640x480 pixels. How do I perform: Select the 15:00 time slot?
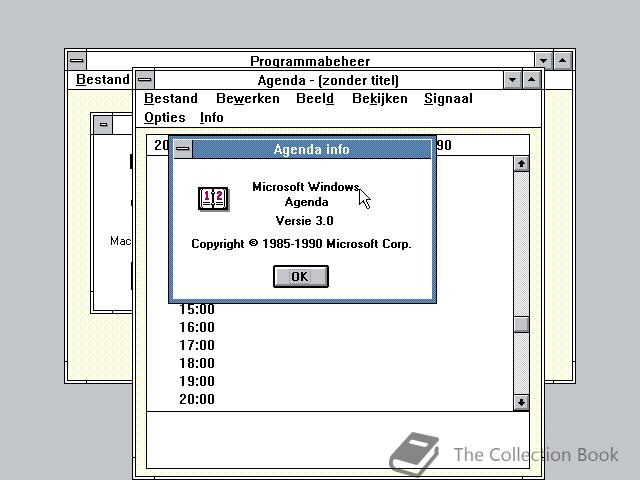197,309
